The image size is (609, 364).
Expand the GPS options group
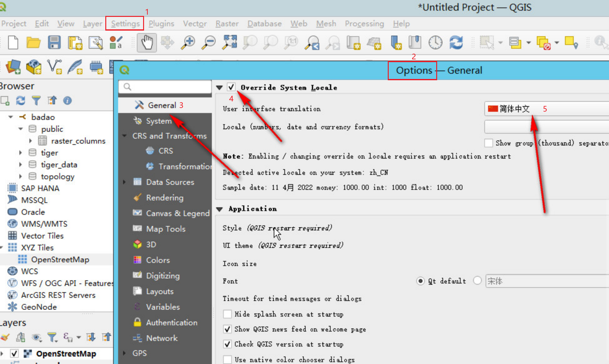click(124, 353)
